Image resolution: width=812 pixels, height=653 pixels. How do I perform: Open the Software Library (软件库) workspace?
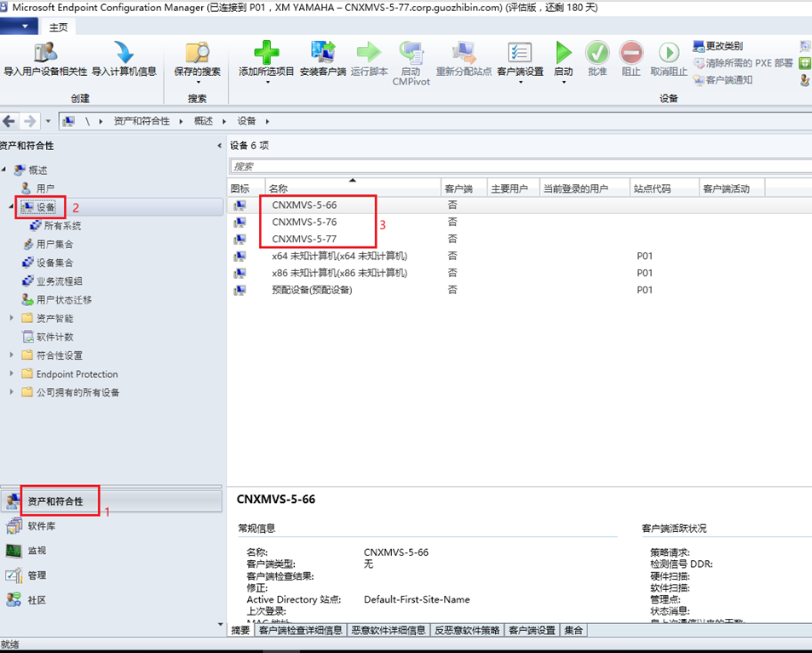pyautogui.click(x=111, y=526)
